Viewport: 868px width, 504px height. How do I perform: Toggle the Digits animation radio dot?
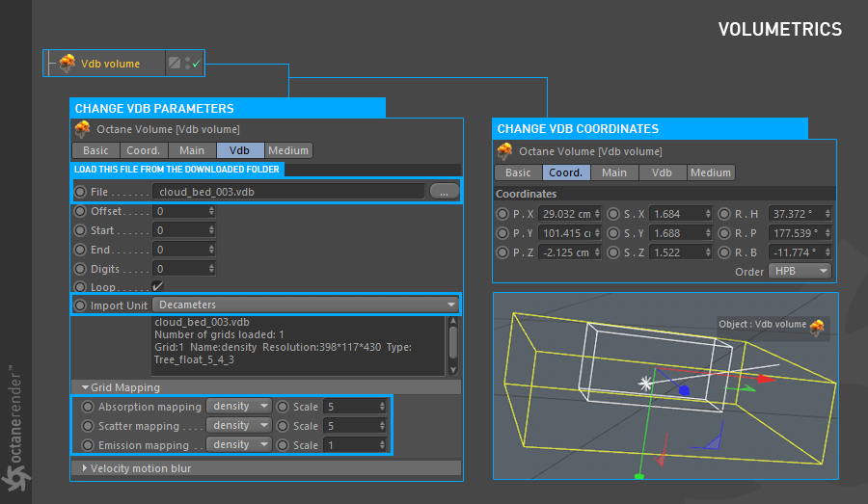pyautogui.click(x=81, y=269)
